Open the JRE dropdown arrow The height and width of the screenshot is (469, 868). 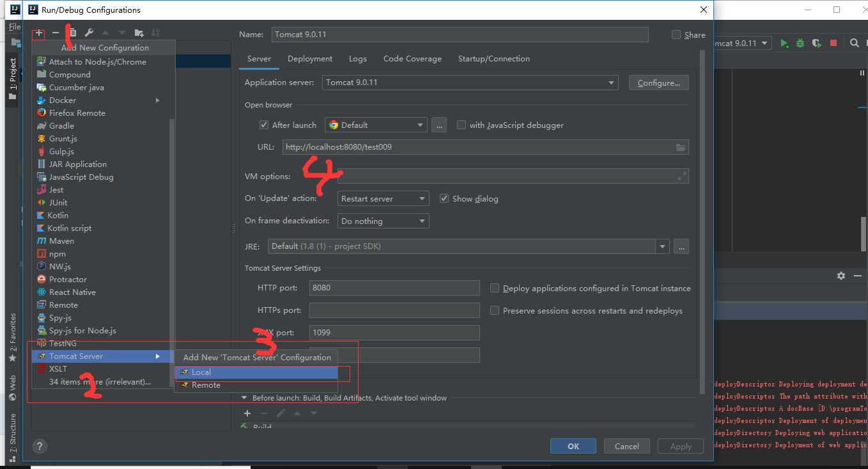(x=662, y=246)
